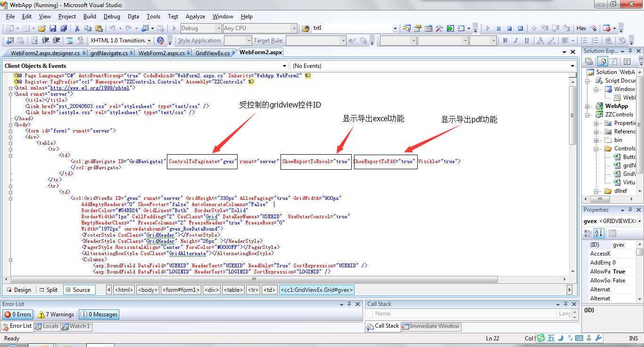The height and width of the screenshot is (347, 644).
Task: Click the http://www.w3.org/1999/xhtml link
Action: coord(90,88)
